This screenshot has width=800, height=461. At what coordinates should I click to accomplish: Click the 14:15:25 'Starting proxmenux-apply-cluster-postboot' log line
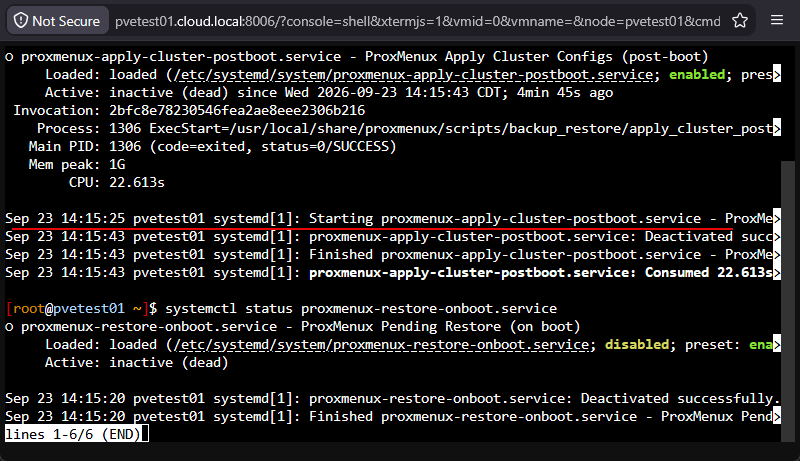coord(392,219)
